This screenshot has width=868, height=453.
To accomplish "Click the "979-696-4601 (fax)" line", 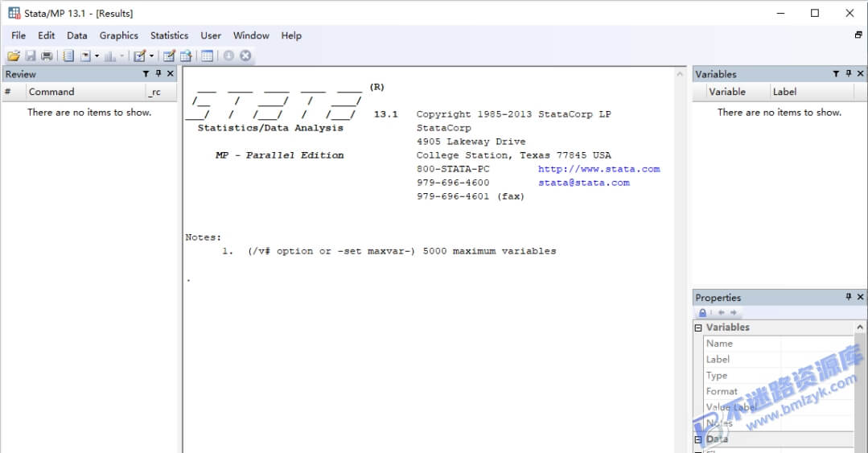I will click(471, 196).
